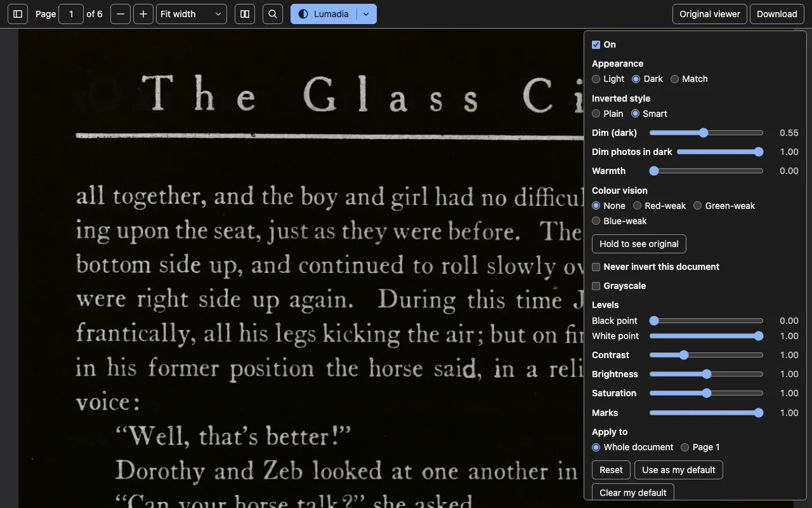
Task: Select Match appearance
Action: 674,79
